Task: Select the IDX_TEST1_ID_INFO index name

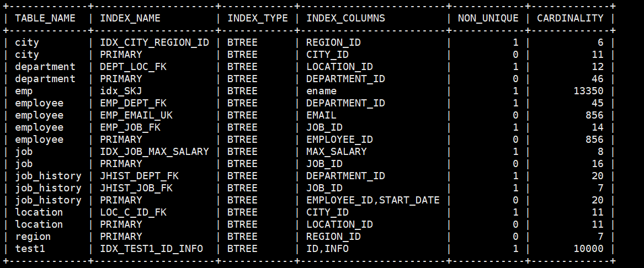Action: [152, 249]
